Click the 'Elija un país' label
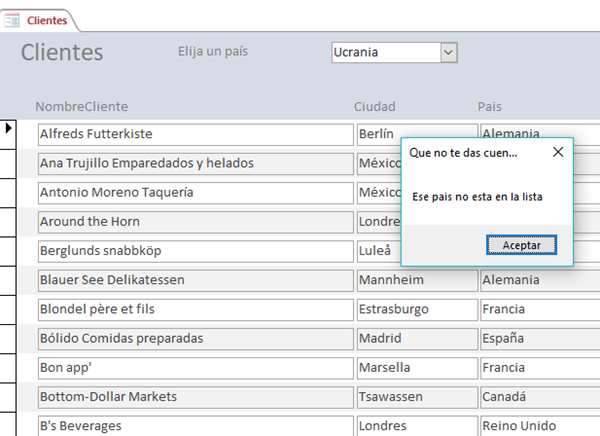The height and width of the screenshot is (436, 600). point(213,51)
